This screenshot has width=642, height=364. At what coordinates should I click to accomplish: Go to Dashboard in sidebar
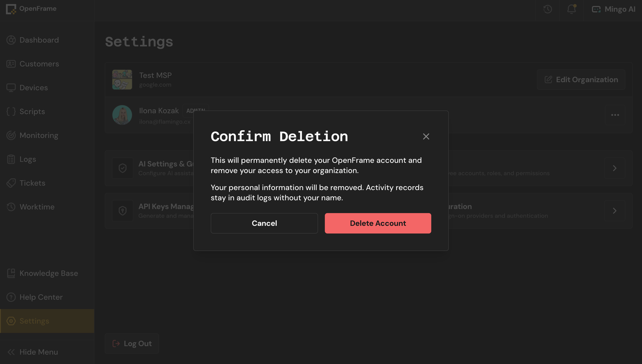pos(47,40)
